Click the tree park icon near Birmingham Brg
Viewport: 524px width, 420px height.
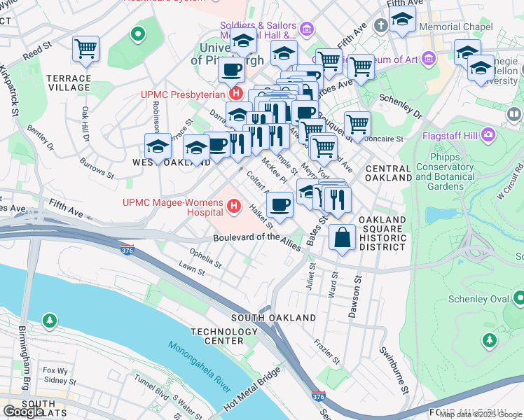[50, 321]
